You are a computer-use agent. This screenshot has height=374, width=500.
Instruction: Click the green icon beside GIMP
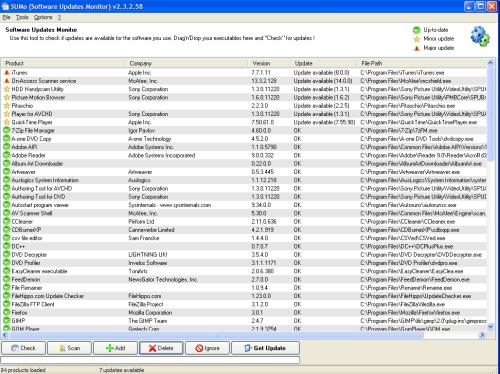(x=7, y=321)
